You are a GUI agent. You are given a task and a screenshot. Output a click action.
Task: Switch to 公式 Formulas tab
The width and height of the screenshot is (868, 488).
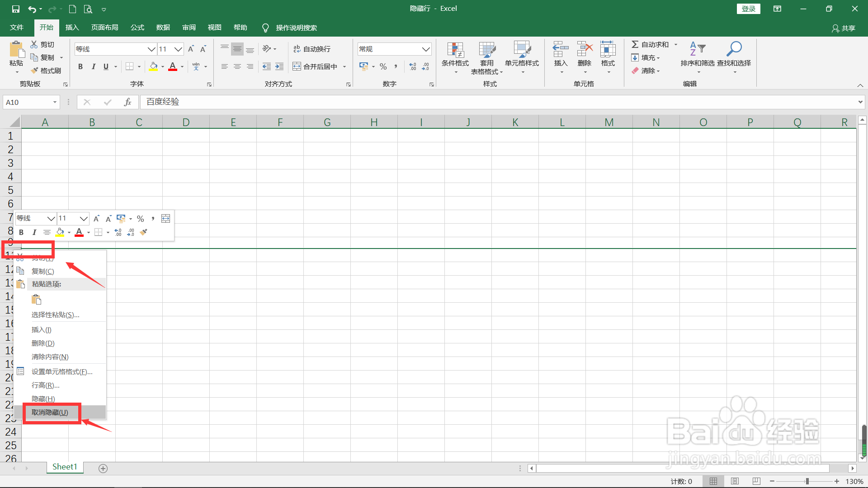137,28
